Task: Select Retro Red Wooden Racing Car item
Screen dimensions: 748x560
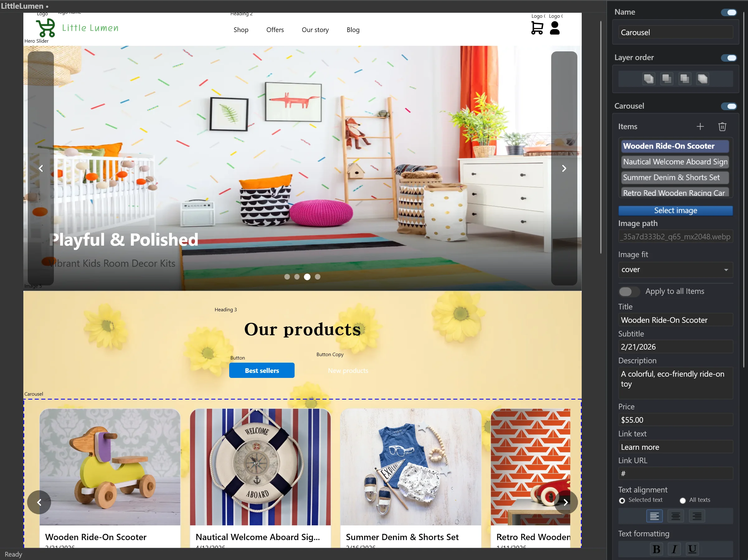Action: [x=675, y=192]
